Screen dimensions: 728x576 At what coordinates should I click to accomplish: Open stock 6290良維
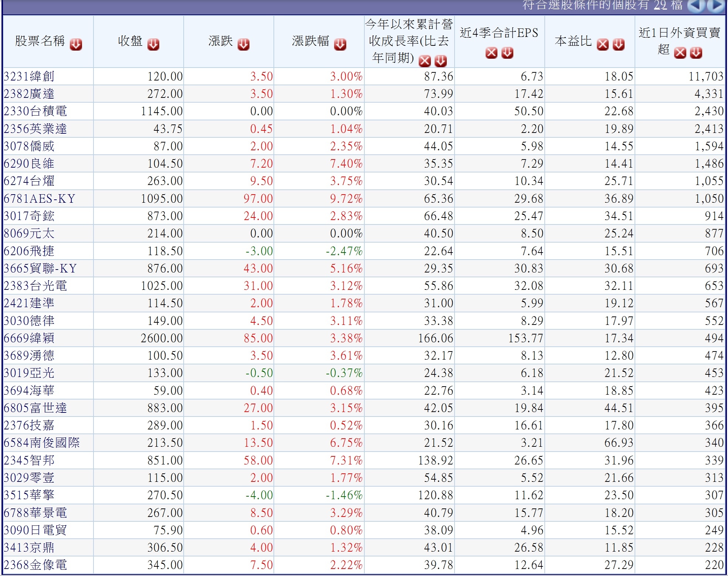pyautogui.click(x=29, y=164)
